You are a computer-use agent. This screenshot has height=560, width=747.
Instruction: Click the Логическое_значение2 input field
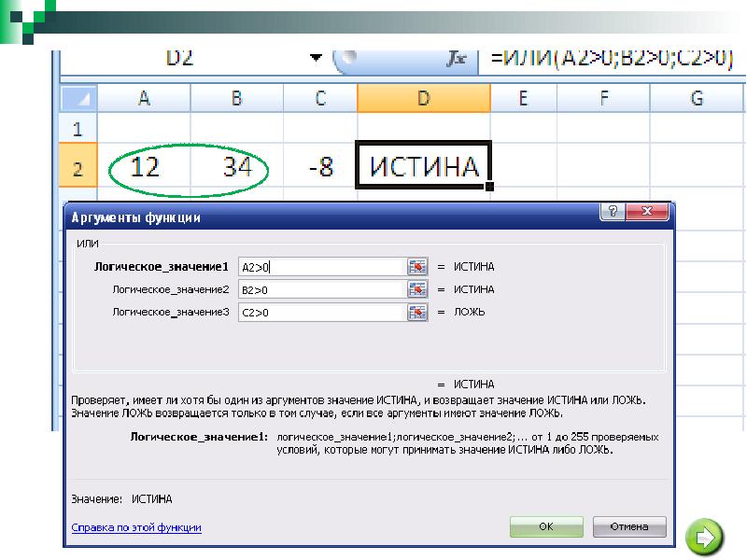pyautogui.click(x=320, y=289)
